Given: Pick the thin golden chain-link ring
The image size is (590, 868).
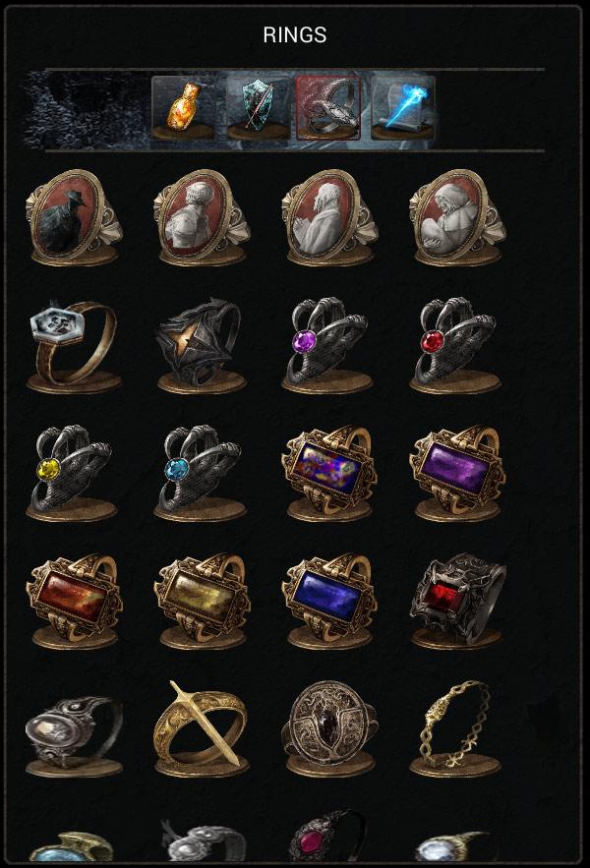Looking at the screenshot, I should (x=455, y=728).
